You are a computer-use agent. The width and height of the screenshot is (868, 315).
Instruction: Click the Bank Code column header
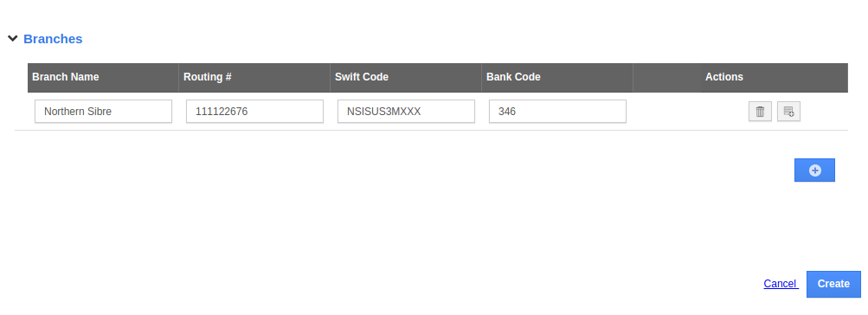point(513,77)
